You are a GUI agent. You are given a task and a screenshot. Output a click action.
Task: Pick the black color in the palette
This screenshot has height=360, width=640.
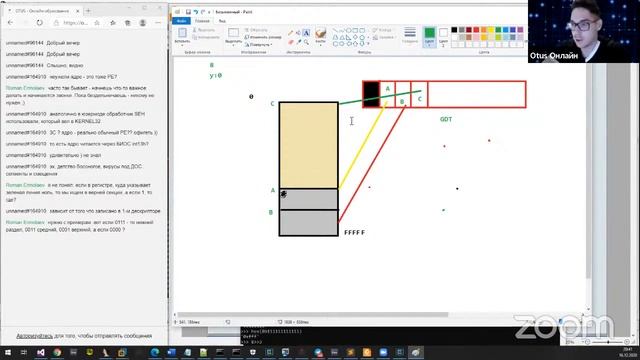[x=454, y=30]
